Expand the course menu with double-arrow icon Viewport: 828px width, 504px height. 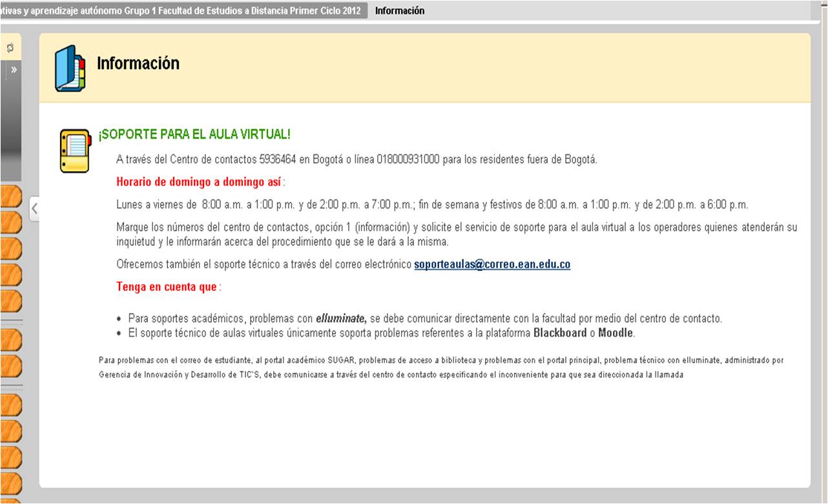(x=14, y=69)
